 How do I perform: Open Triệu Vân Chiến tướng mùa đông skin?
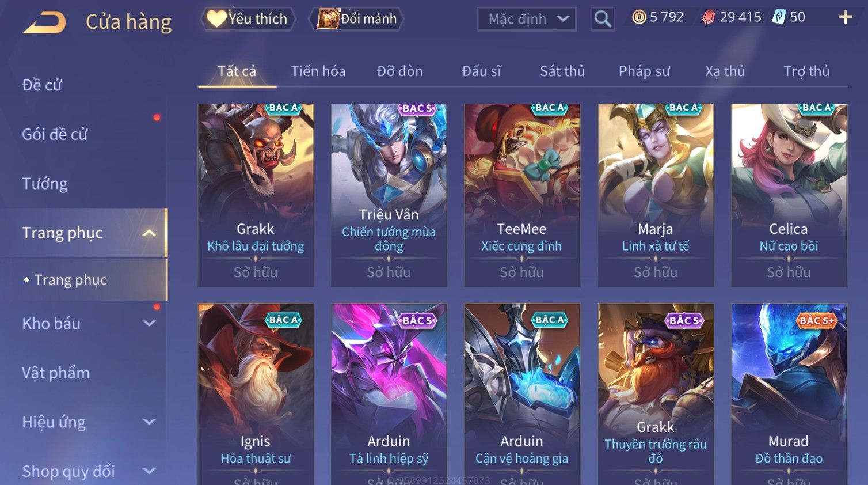coord(389,195)
